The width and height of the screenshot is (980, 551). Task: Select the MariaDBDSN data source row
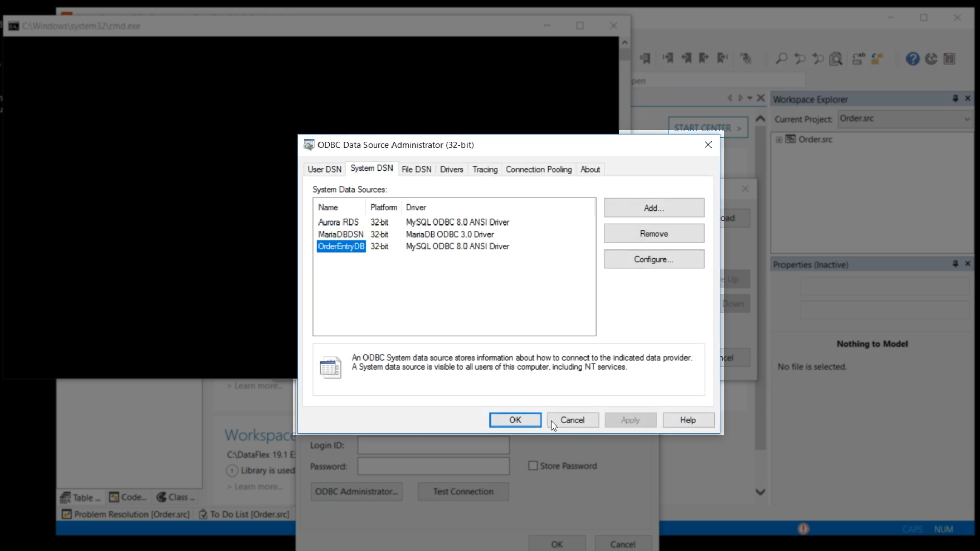(341, 234)
